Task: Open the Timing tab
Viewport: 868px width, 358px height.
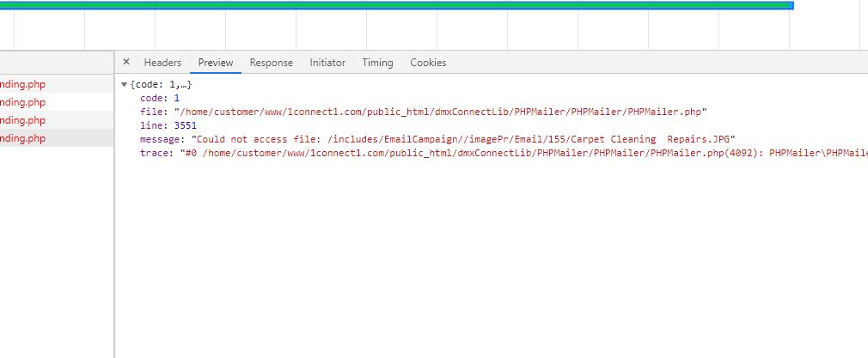Action: click(377, 63)
